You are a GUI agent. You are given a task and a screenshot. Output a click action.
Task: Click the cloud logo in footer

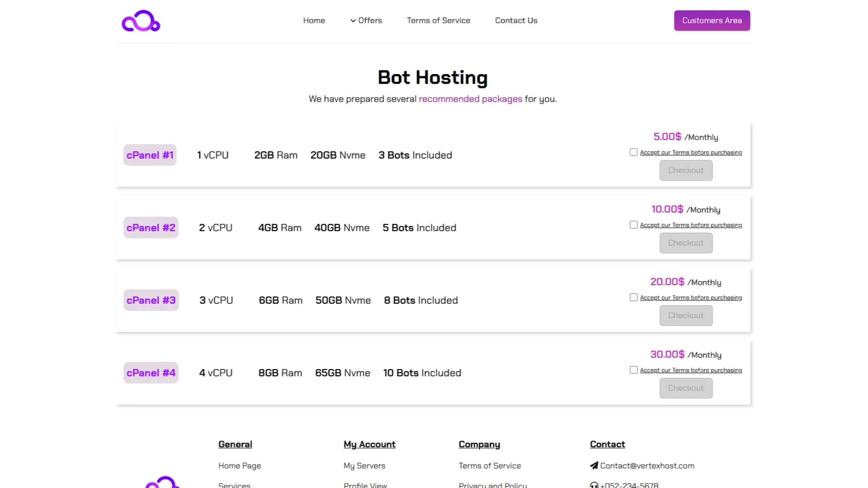click(x=164, y=483)
